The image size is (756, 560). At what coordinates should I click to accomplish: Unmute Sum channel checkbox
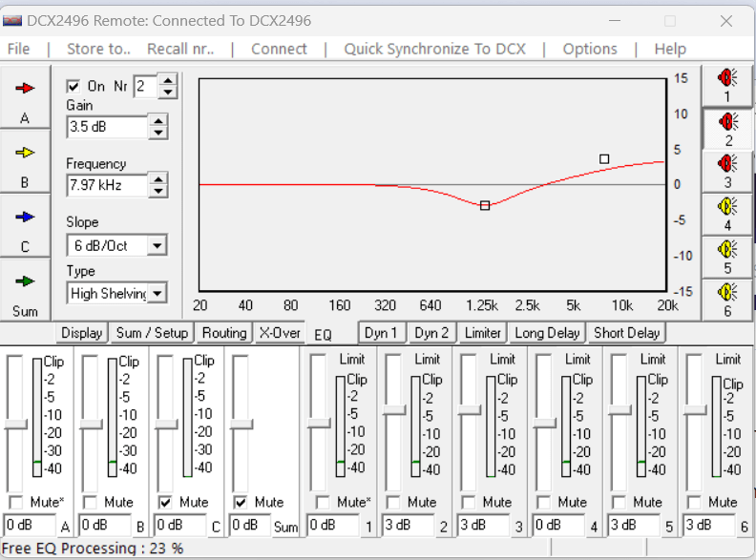[241, 503]
